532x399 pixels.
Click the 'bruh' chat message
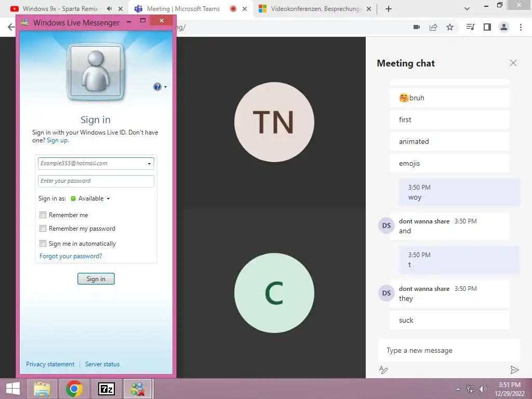[449, 98]
